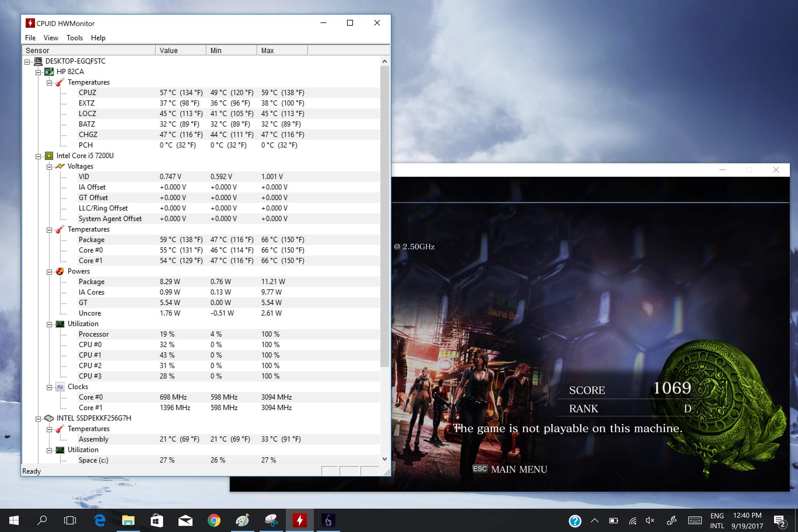
Task: Switch to HWMonitor taskbar icon
Action: pos(300,520)
